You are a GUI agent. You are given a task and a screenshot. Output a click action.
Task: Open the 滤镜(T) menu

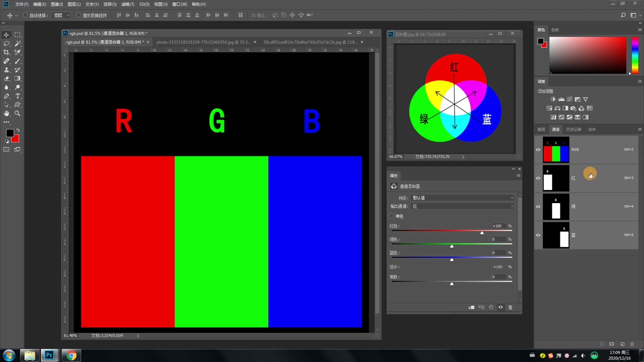[x=128, y=4]
